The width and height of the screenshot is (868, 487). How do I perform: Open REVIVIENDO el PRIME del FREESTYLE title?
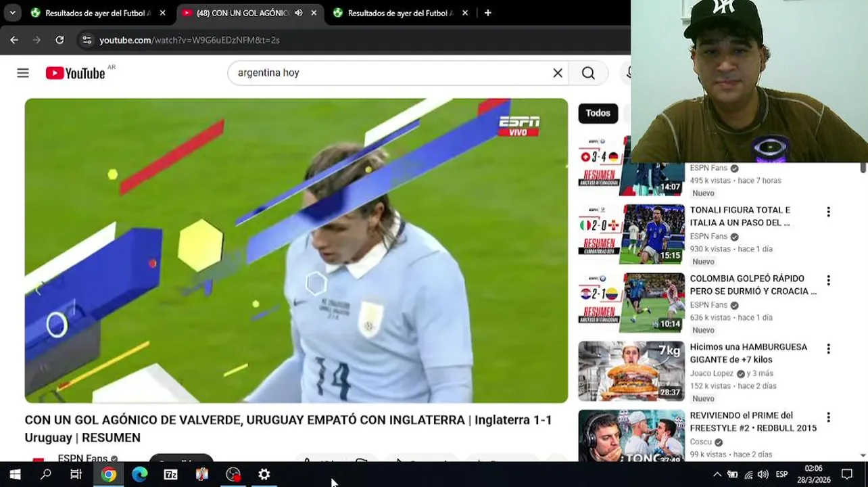[x=753, y=421]
